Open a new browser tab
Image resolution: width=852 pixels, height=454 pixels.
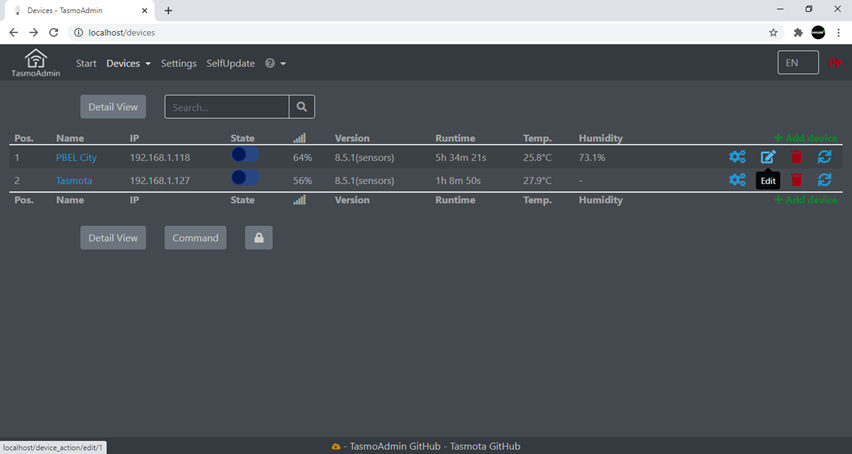(x=168, y=10)
